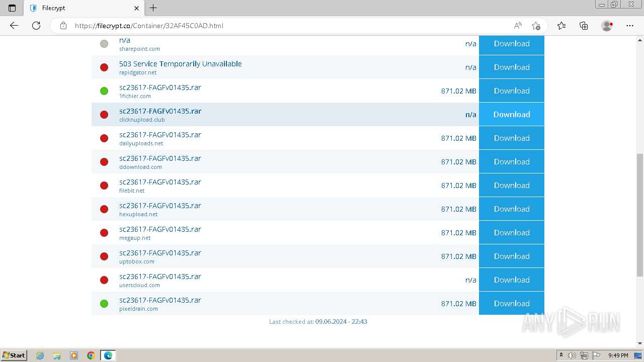Add this page to favorites

pyautogui.click(x=536, y=26)
